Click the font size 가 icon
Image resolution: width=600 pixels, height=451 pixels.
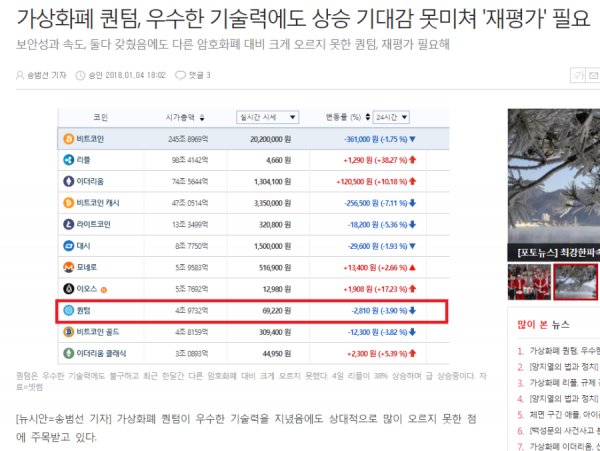[578, 75]
